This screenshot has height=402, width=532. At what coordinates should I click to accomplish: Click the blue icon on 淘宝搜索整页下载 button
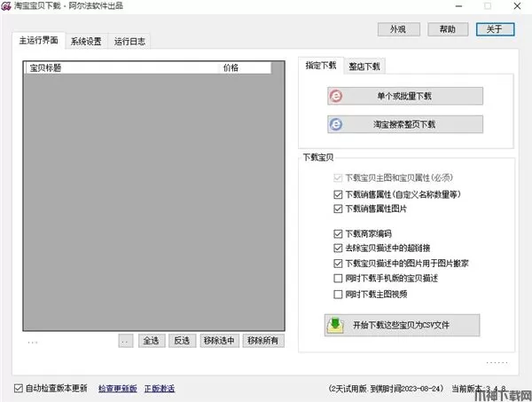(x=335, y=125)
